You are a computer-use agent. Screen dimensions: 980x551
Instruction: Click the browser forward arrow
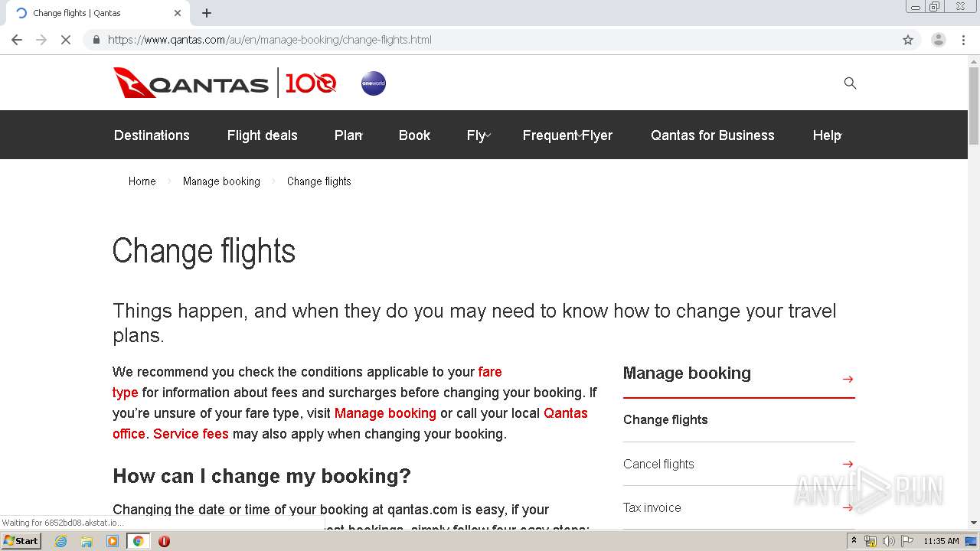(41, 40)
